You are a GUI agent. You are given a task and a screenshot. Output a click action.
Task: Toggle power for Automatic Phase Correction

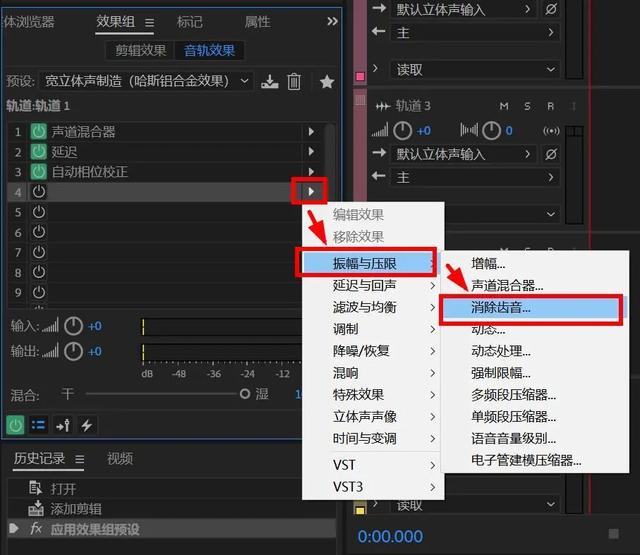pos(39,172)
